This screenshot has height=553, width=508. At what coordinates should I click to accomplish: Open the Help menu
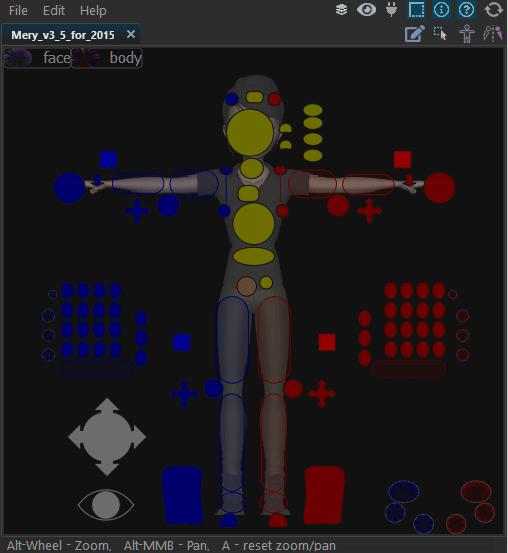pyautogui.click(x=93, y=11)
